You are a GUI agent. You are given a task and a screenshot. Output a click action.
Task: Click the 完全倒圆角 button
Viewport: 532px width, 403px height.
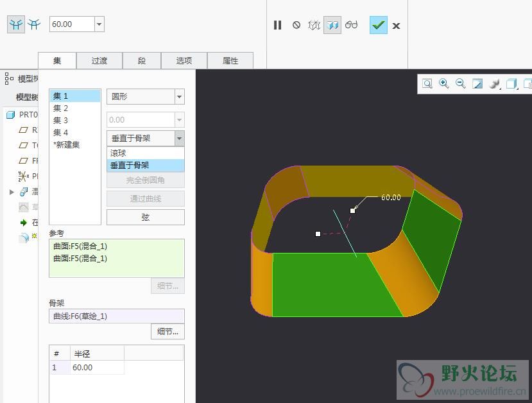click(x=146, y=180)
